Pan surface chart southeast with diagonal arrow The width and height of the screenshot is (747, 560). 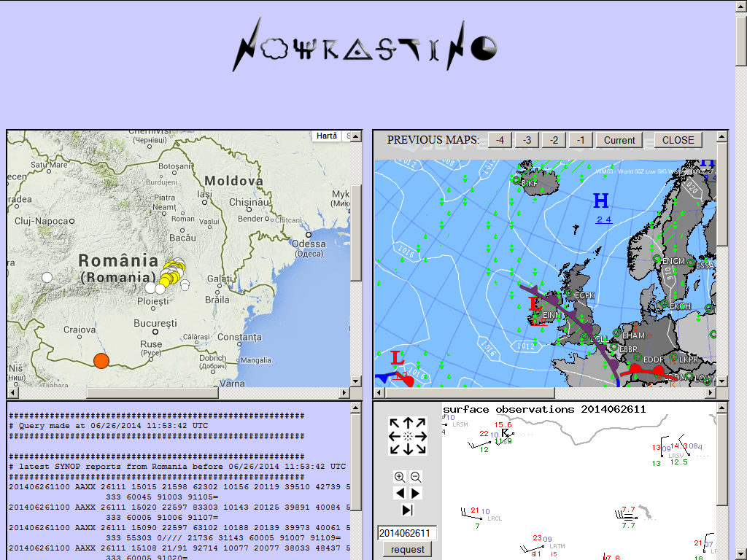(421, 449)
